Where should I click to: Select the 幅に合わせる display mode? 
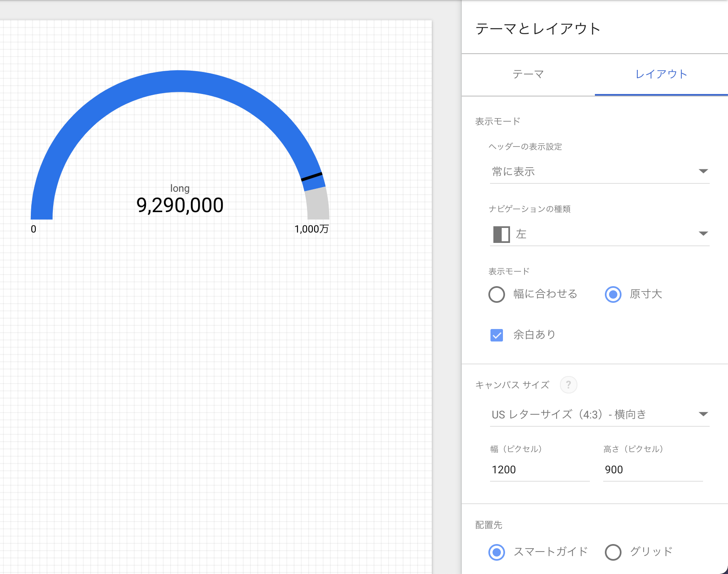496,294
